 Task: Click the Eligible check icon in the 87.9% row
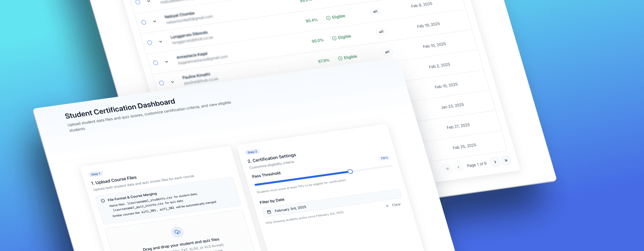coord(340,58)
